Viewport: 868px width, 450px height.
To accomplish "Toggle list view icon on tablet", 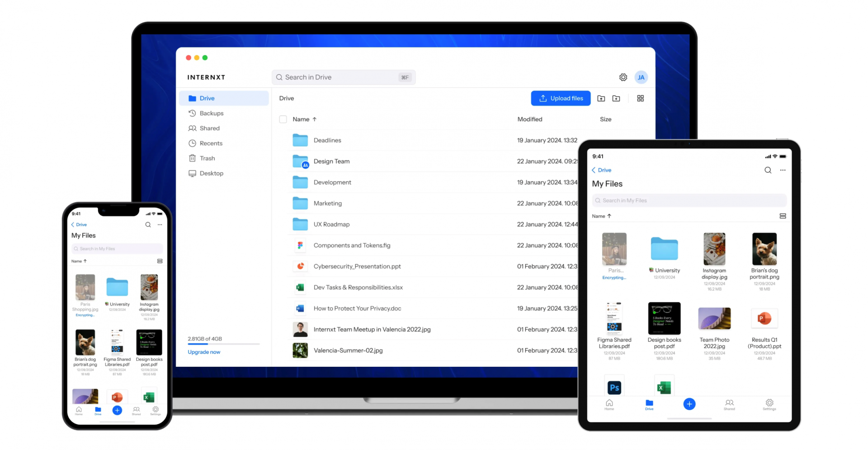I will point(783,216).
